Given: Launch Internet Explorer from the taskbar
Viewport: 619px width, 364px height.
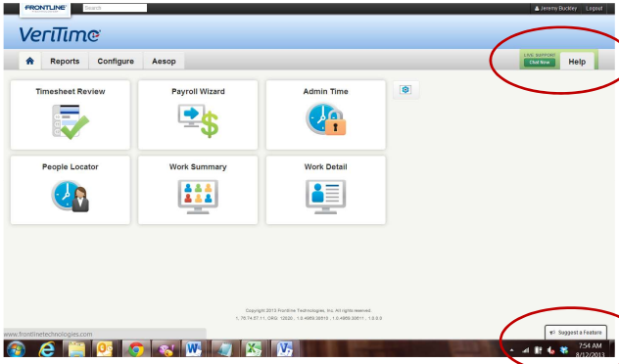Looking at the screenshot, I should (47, 349).
